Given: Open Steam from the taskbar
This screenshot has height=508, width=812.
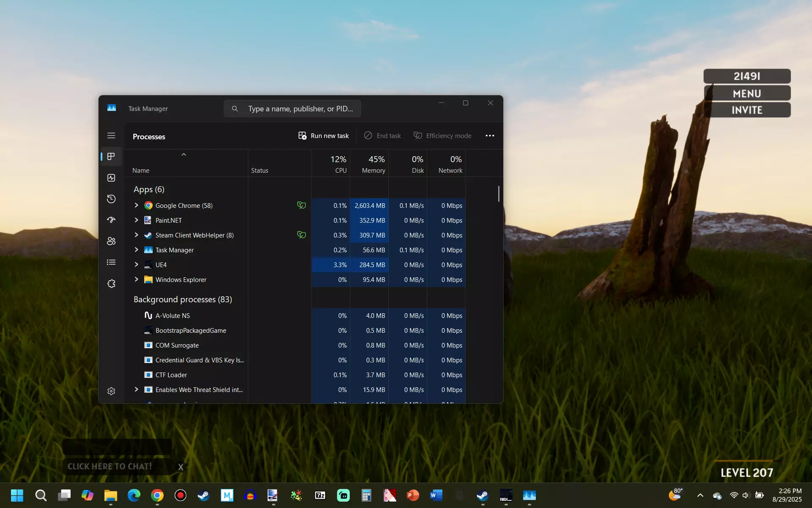Looking at the screenshot, I should [203, 495].
